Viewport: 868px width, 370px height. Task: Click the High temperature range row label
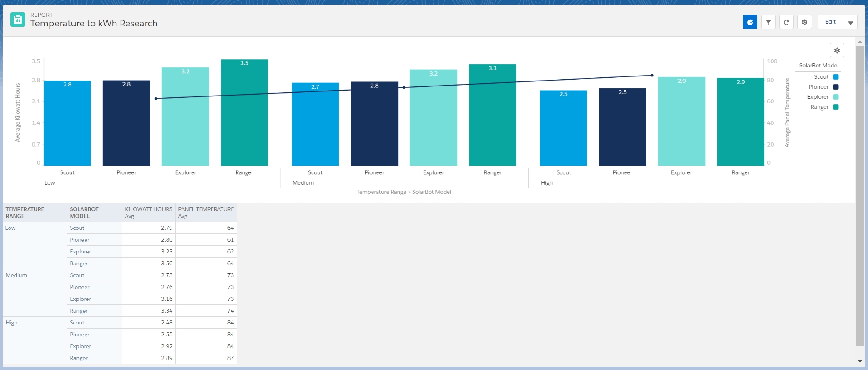pyautogui.click(x=11, y=323)
